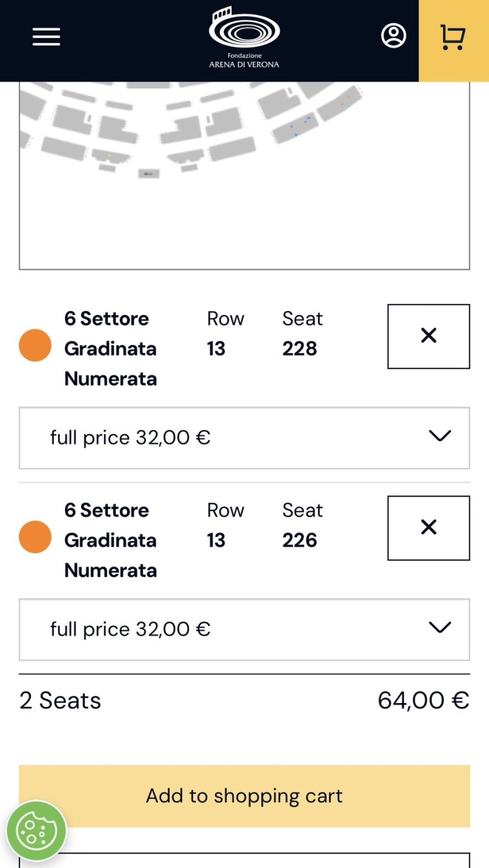Click the seat map area
Screen dimensions: 489x868
[244, 175]
